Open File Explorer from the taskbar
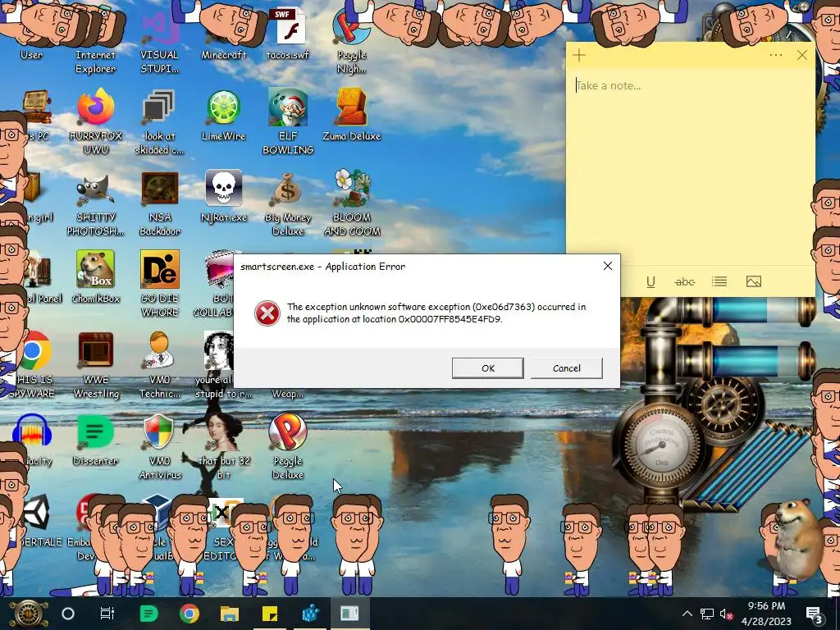This screenshot has height=630, width=840. click(230, 614)
